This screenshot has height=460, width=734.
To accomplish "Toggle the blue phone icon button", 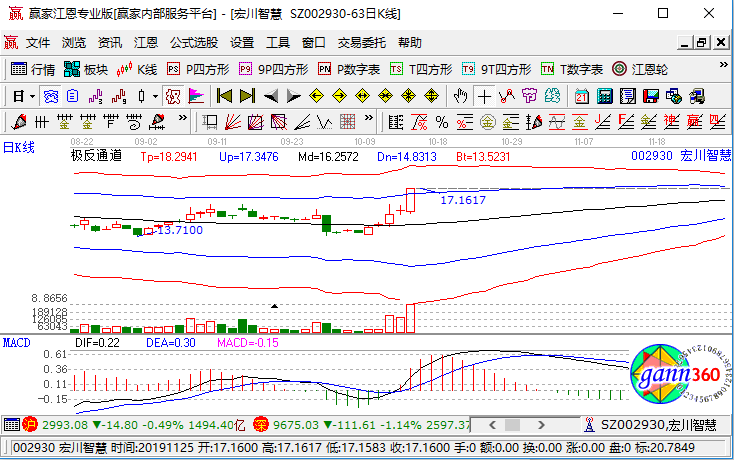I will [x=50, y=97].
